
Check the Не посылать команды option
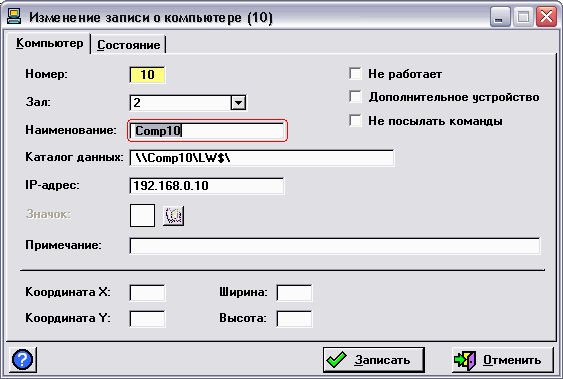(x=355, y=121)
